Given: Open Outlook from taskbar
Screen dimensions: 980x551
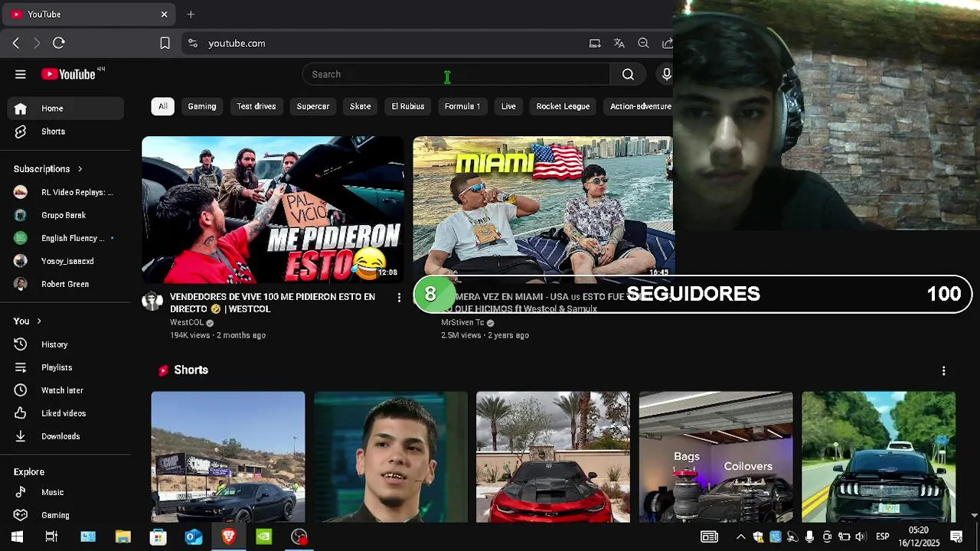Looking at the screenshot, I should (193, 536).
